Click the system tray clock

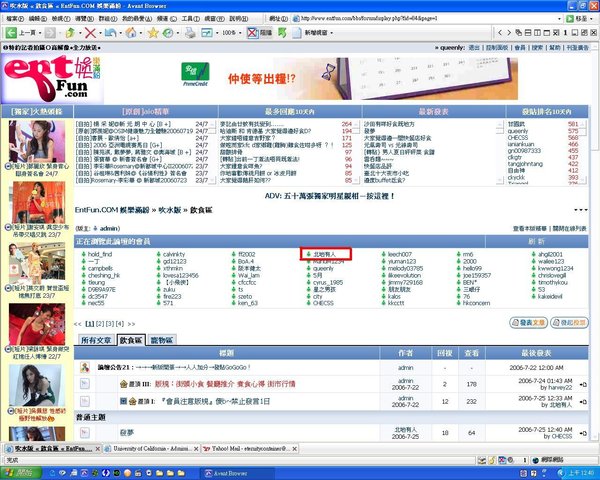point(580,473)
